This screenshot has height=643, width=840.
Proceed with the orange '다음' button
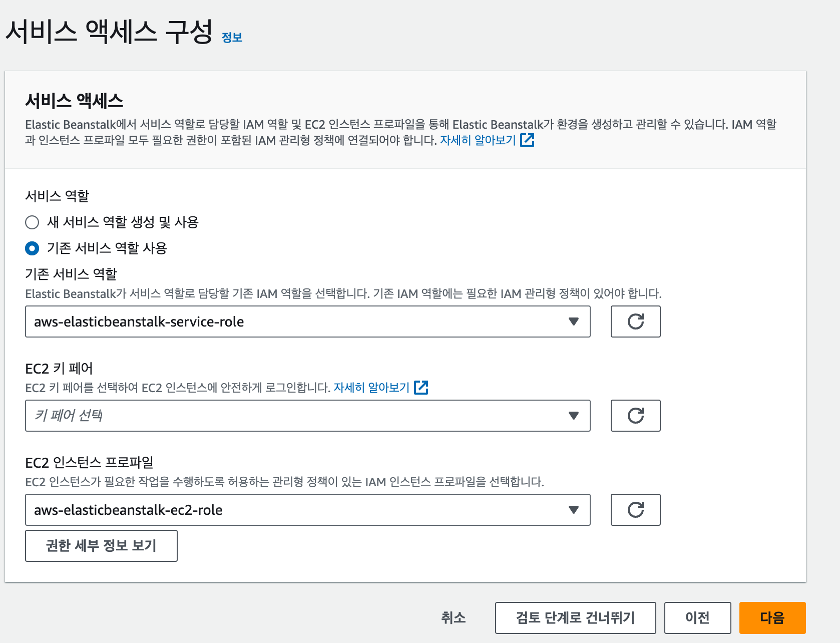(772, 618)
